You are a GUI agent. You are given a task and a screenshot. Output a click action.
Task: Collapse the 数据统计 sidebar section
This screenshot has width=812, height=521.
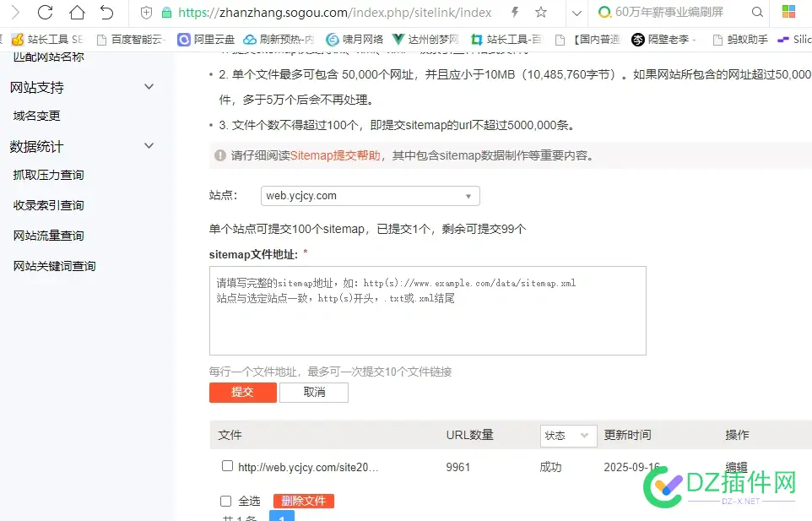[x=149, y=146]
